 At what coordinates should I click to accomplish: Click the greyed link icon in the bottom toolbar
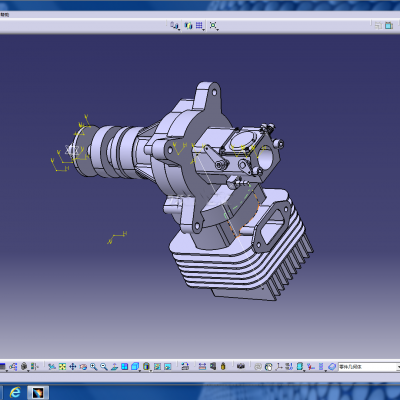coord(258,367)
